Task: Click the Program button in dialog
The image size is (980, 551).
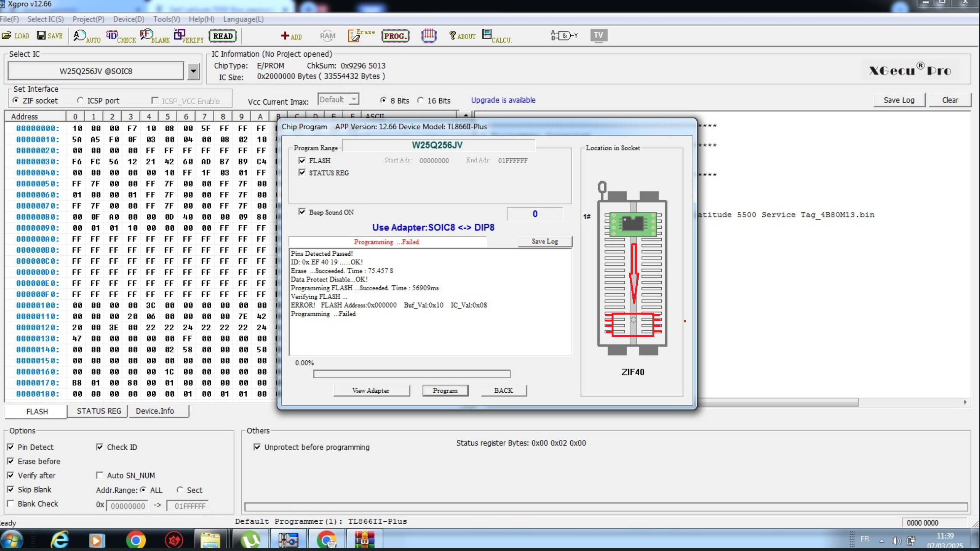Action: (x=445, y=390)
